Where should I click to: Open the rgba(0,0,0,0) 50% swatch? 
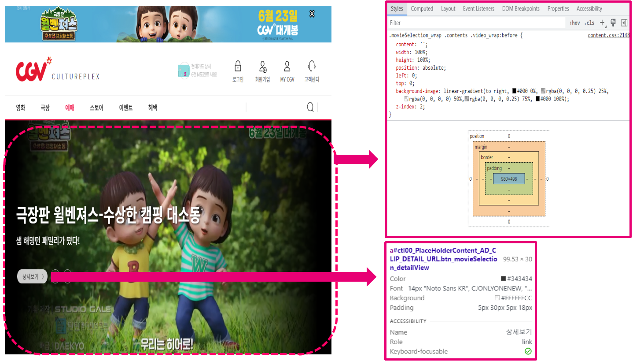[406, 99]
